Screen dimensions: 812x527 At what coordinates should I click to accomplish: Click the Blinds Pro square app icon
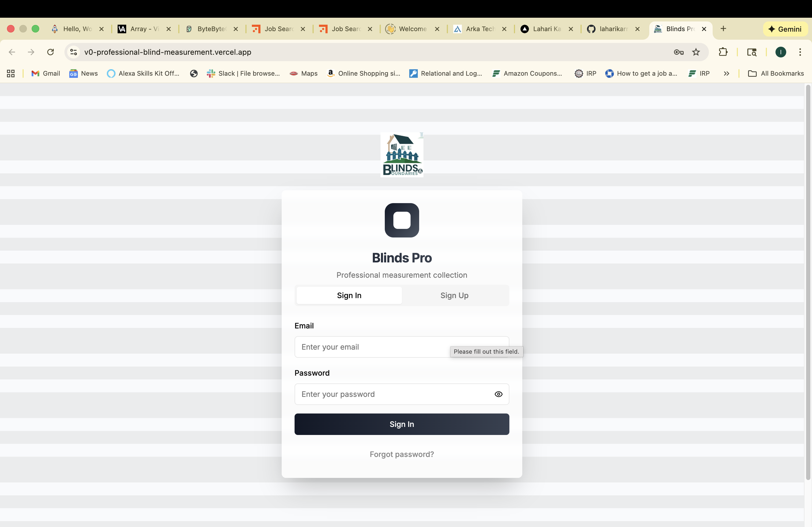click(402, 220)
